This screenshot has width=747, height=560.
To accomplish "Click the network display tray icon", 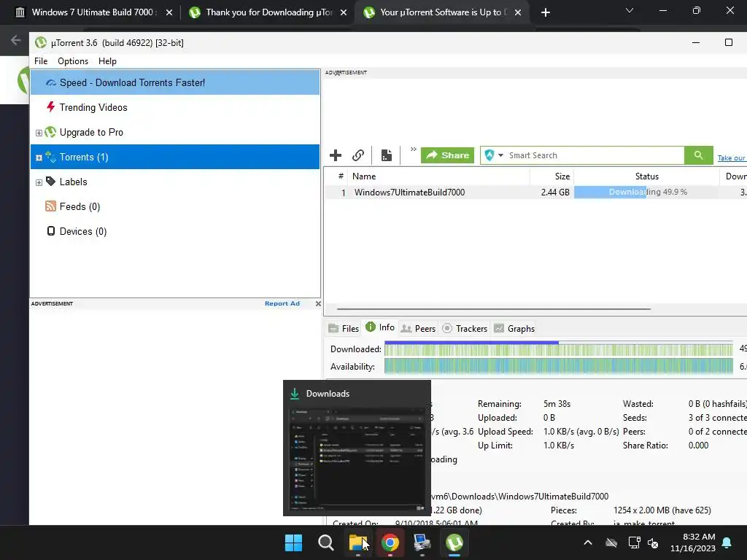I will [634, 542].
